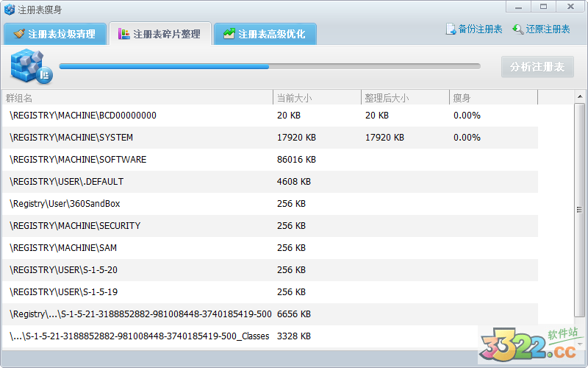Switch to the 注册表高级优化 tab

point(265,34)
